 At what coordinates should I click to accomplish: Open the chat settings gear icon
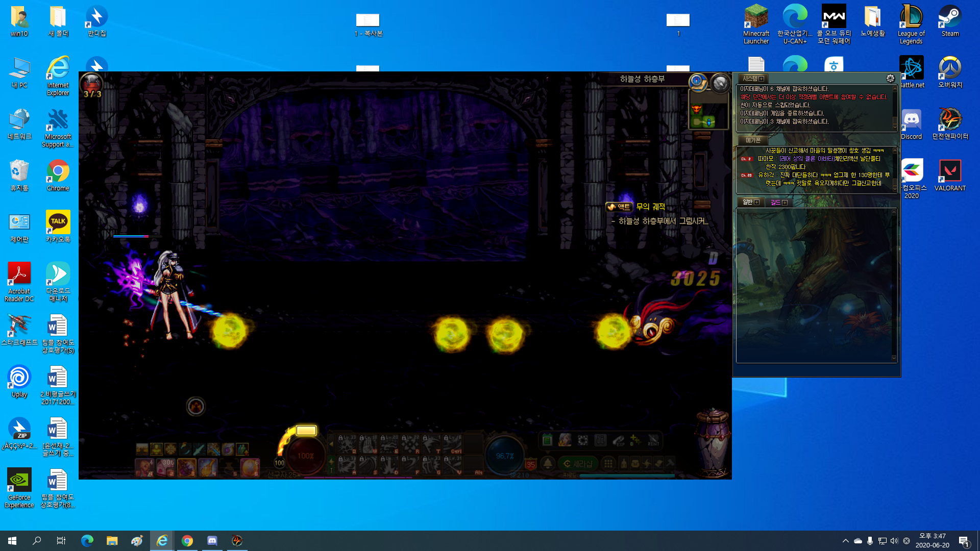coord(890,78)
